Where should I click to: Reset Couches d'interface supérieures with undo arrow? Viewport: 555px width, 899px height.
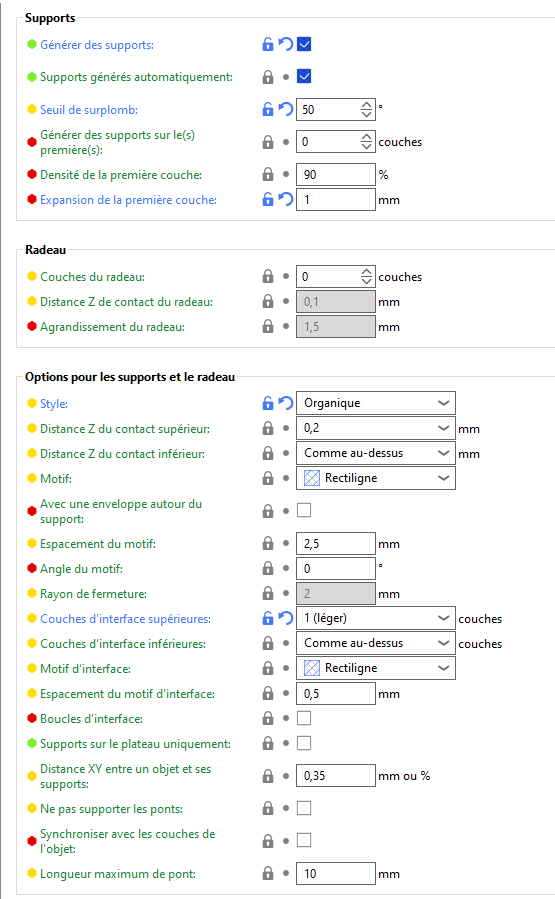[x=286, y=618]
